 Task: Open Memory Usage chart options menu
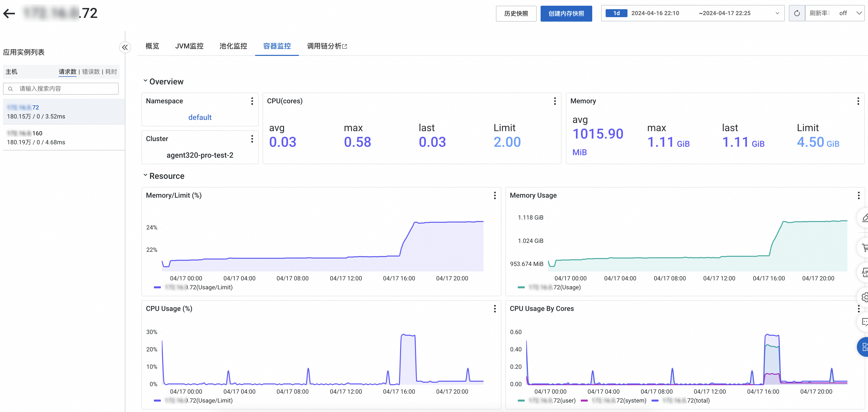[x=858, y=195]
